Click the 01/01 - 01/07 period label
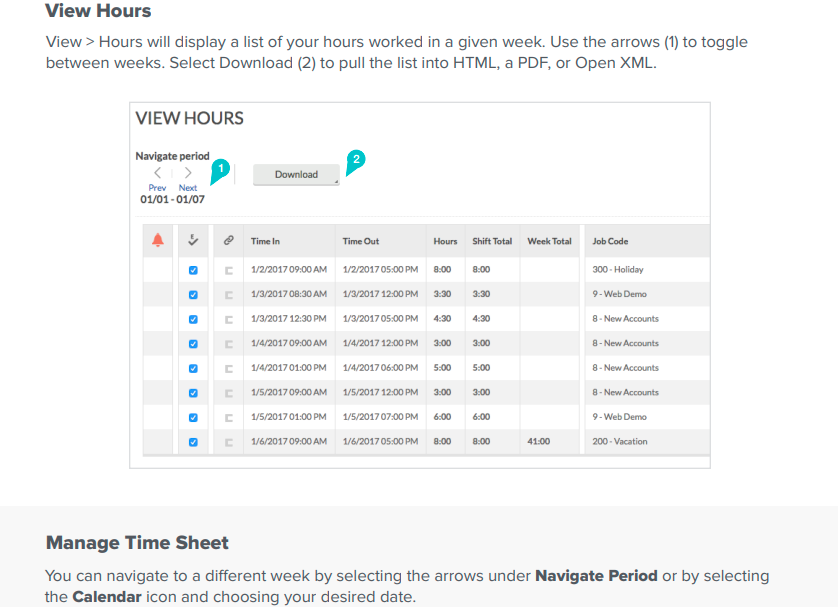This screenshot has width=838, height=607. click(x=172, y=199)
